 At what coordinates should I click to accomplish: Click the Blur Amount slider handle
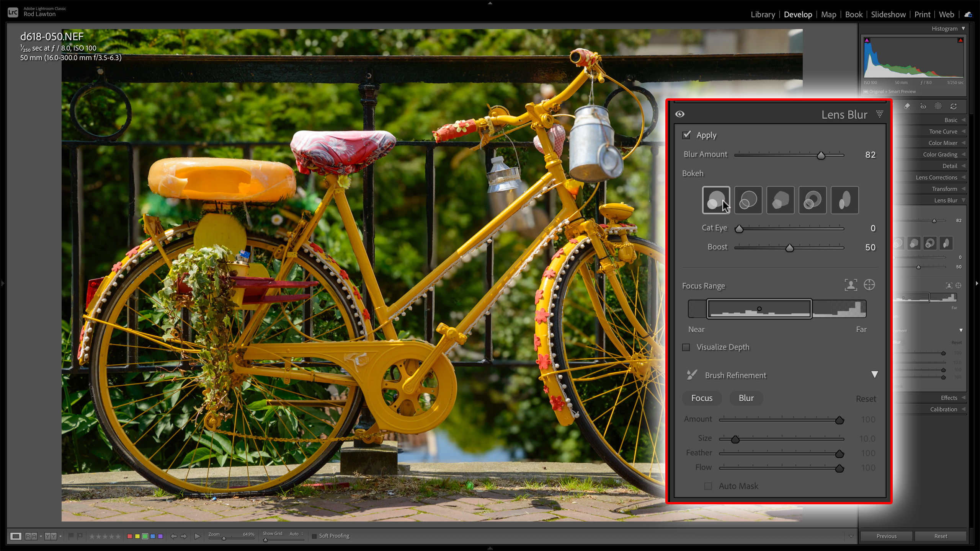coord(821,155)
